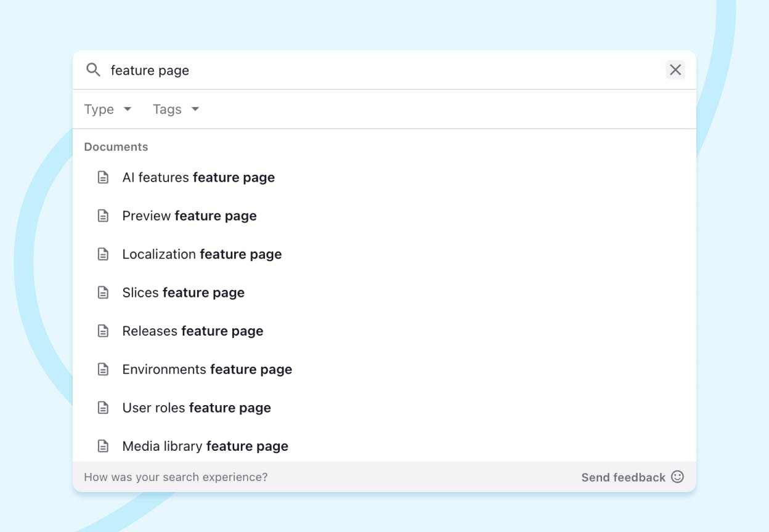This screenshot has width=769, height=532.
Task: Click the search magnifier icon
Action: pos(93,70)
